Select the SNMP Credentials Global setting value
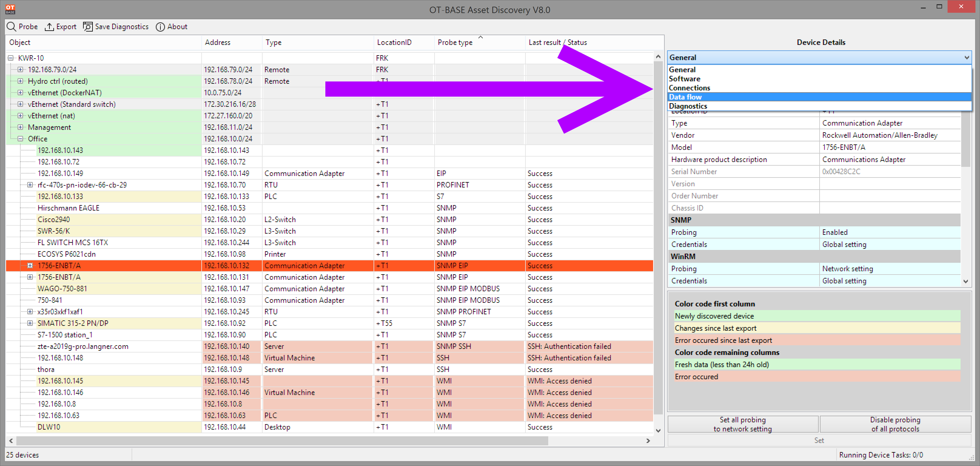 (890, 245)
